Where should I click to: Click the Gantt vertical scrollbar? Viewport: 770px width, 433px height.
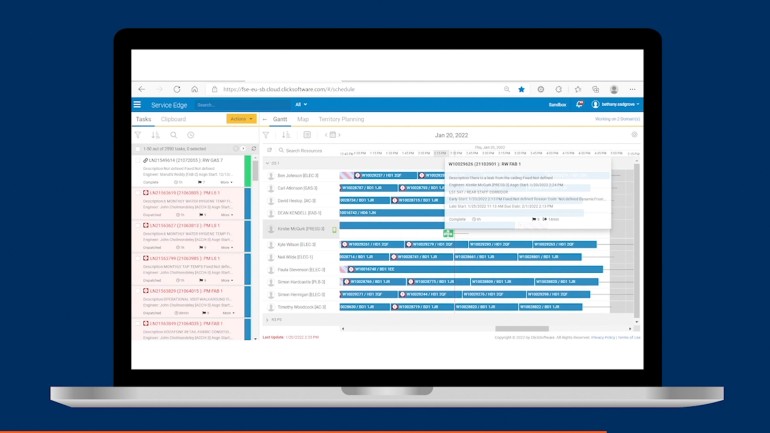637,241
